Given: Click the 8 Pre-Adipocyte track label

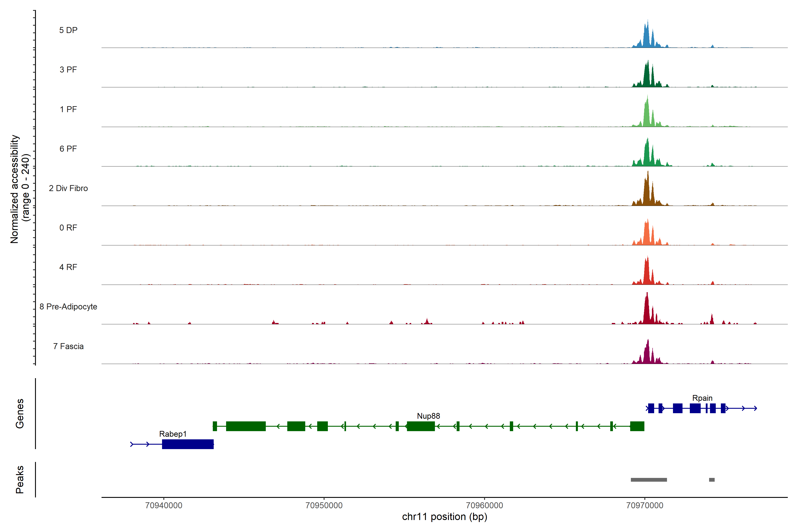Looking at the screenshot, I should click(68, 306).
